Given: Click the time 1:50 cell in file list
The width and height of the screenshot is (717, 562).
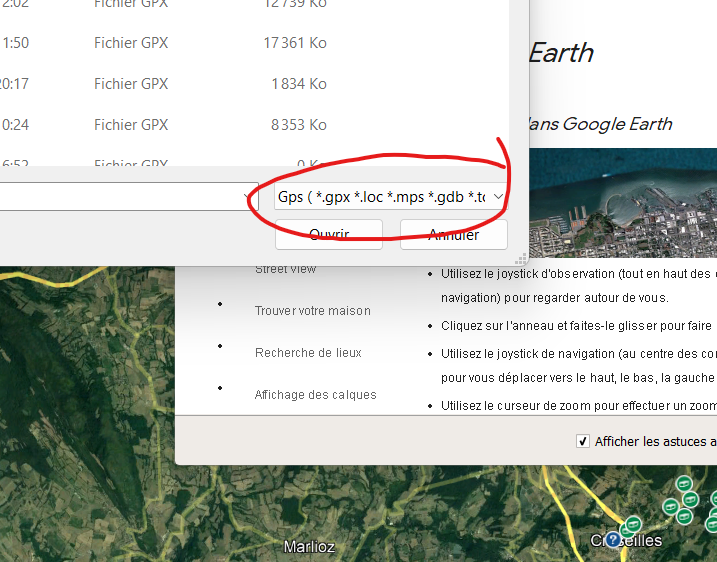Looking at the screenshot, I should pyautogui.click(x=15, y=43).
